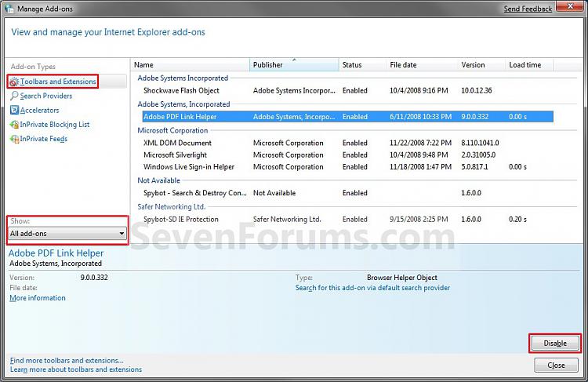Click the InPrivate Feeds icon
The height and width of the screenshot is (382, 588).
(14, 139)
